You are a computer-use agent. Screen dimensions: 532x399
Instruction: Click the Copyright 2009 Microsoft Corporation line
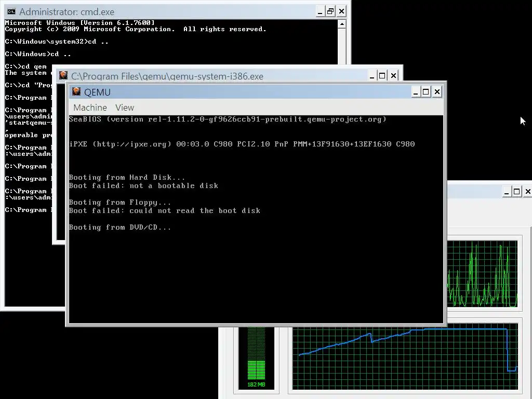tap(136, 29)
